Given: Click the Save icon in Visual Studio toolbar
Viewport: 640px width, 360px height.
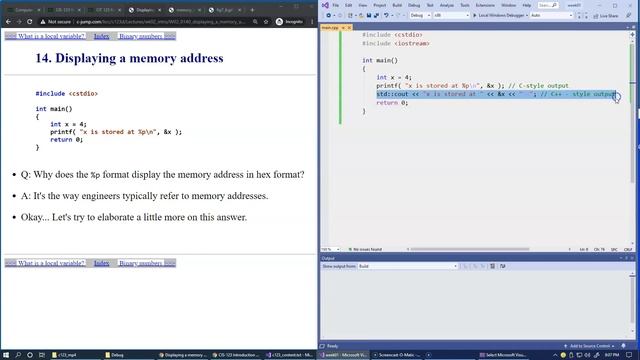Looking at the screenshot, I should [x=369, y=16].
